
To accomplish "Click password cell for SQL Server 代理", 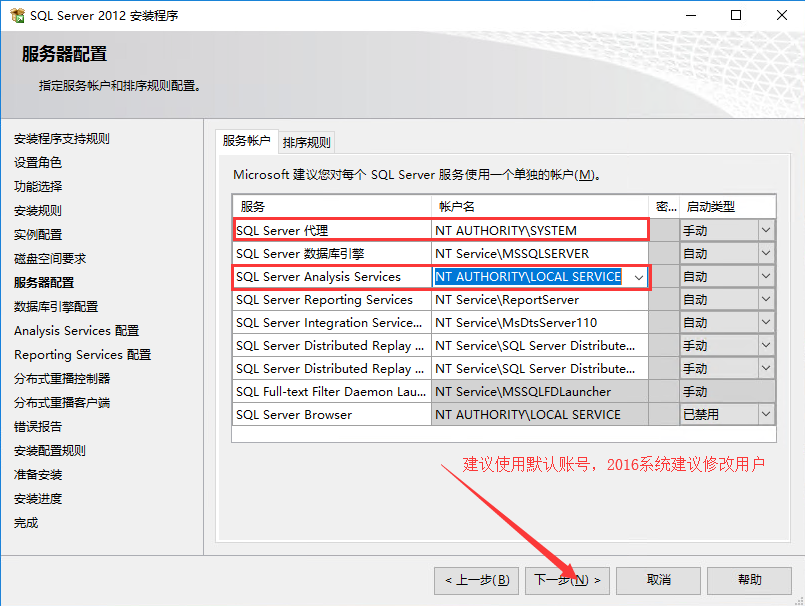I will tap(664, 231).
